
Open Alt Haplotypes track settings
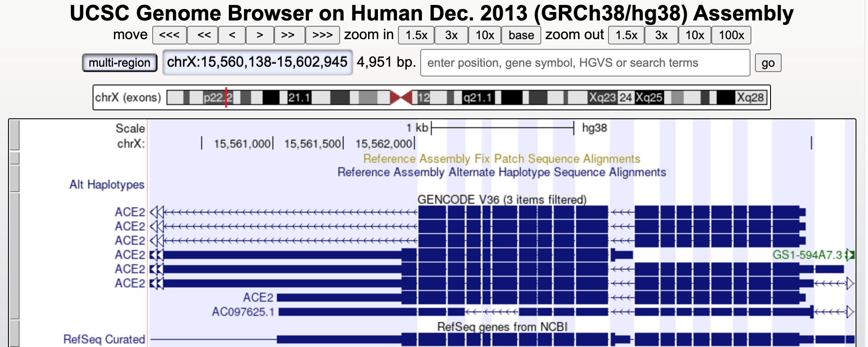107,185
